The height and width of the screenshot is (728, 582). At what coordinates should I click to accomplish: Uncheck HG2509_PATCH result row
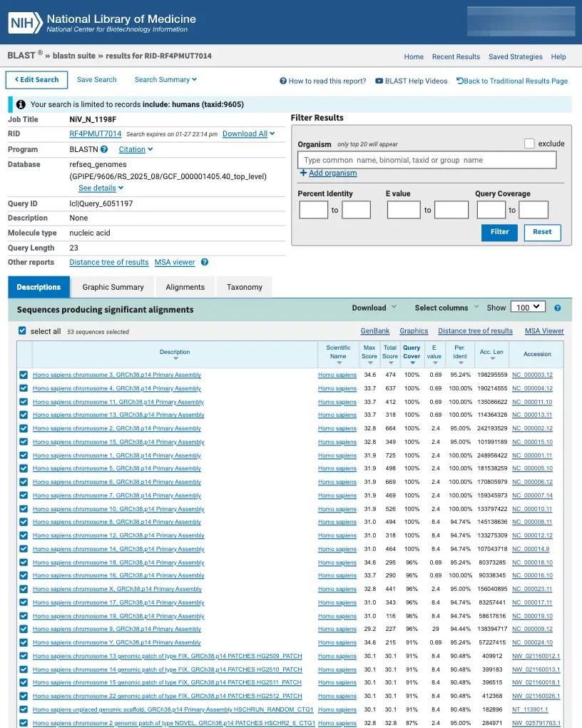[24, 656]
